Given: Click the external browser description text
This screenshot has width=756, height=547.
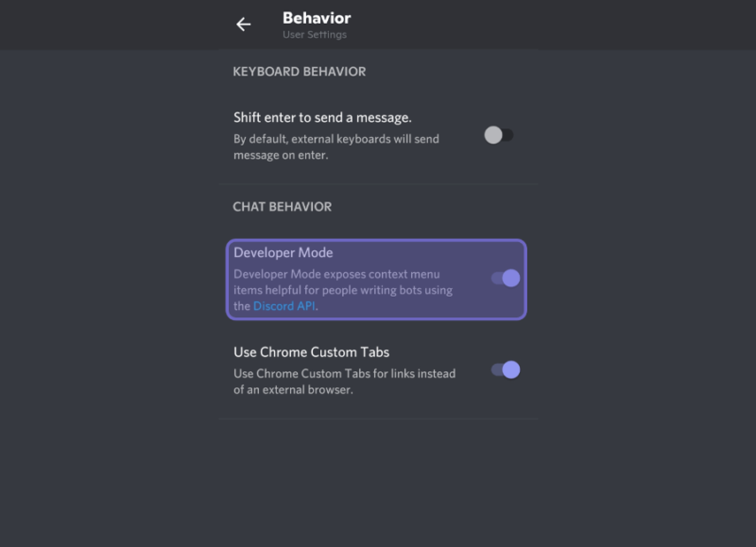Looking at the screenshot, I should (x=345, y=382).
